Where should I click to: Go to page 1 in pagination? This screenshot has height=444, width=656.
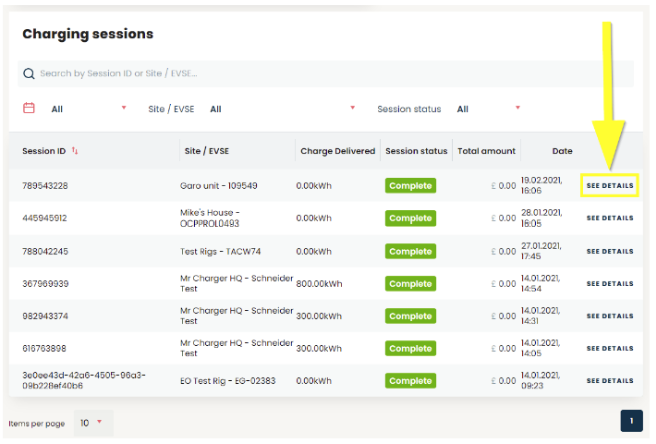coord(631,421)
